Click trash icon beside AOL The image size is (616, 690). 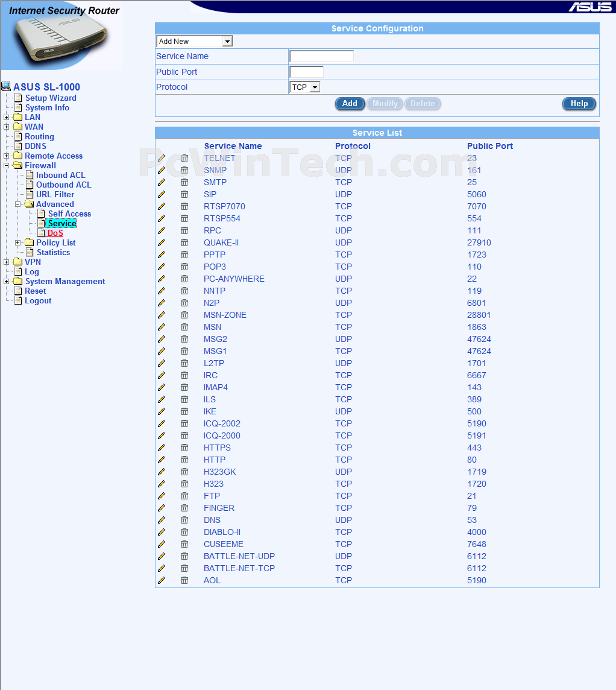pyautogui.click(x=184, y=580)
